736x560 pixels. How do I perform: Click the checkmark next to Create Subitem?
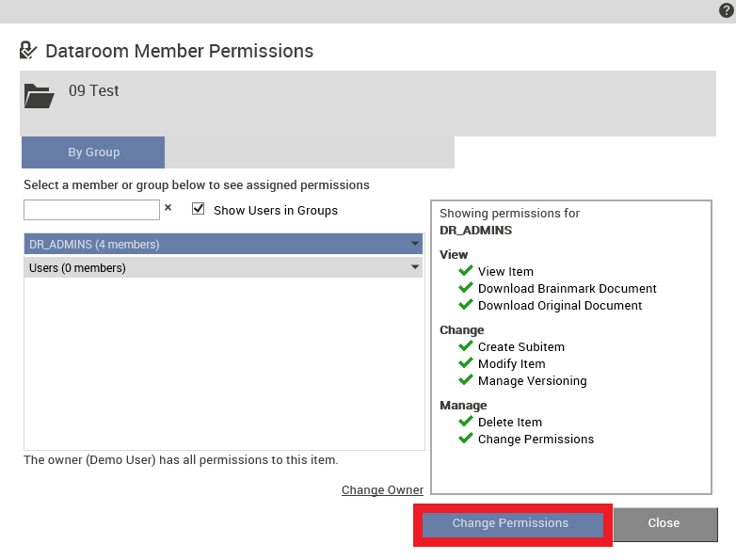(465, 346)
